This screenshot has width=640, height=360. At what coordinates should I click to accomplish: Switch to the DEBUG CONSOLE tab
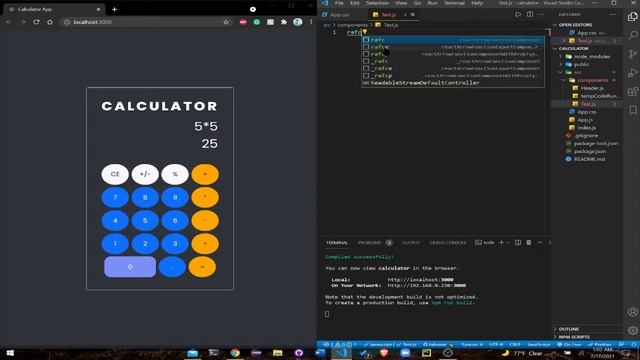(x=447, y=242)
